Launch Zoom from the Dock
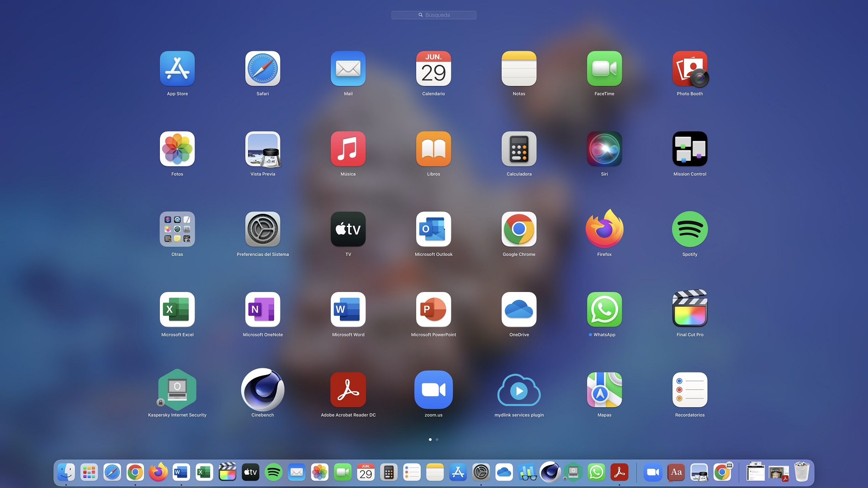This screenshot has width=868, height=488. pos(653,472)
